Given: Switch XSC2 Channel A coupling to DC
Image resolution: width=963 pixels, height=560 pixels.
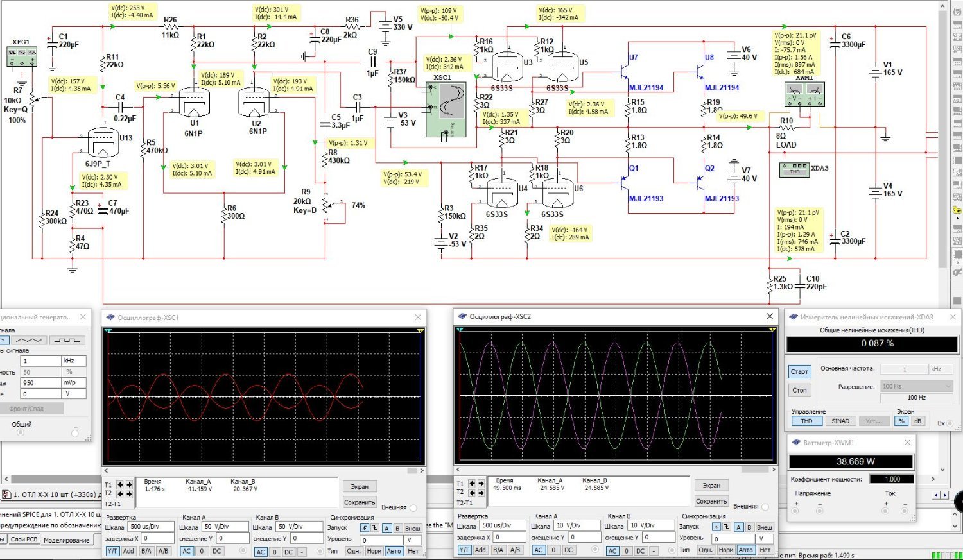Looking at the screenshot, I should tap(568, 550).
